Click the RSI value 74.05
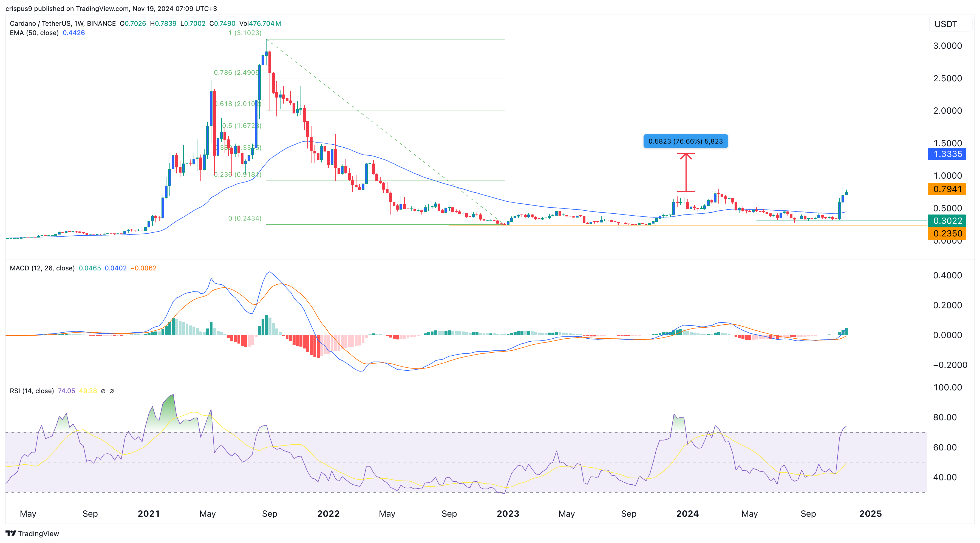Image resolution: width=980 pixels, height=543 pixels. 67,391
